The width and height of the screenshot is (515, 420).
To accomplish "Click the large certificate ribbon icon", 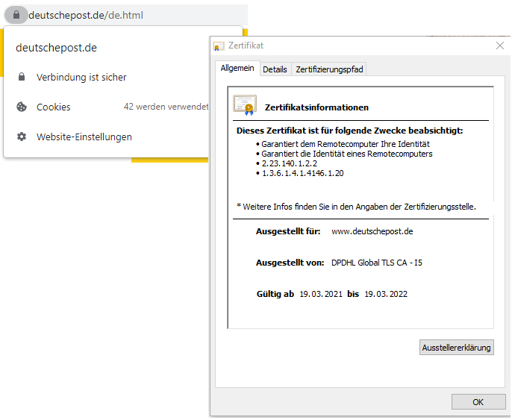I will point(245,105).
